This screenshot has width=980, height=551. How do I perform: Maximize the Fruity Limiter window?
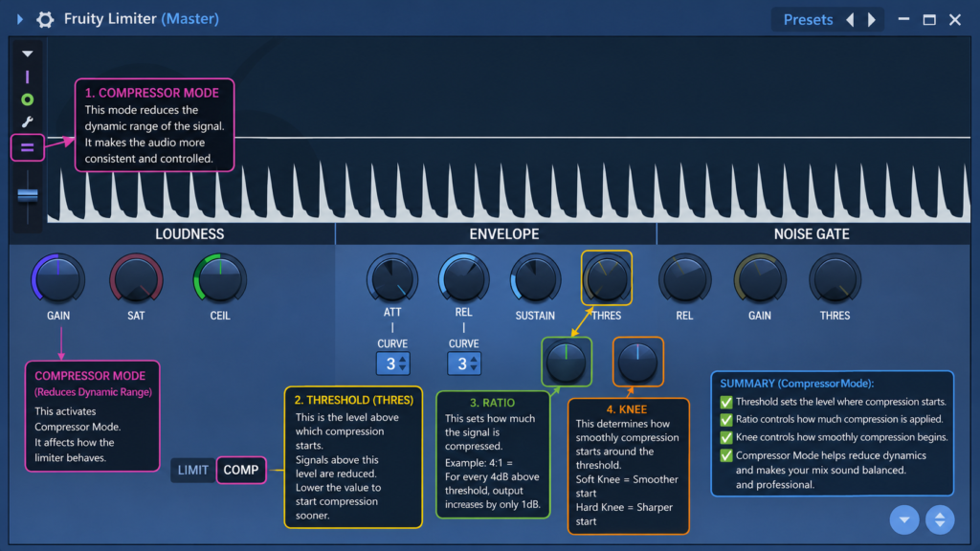coord(929,20)
